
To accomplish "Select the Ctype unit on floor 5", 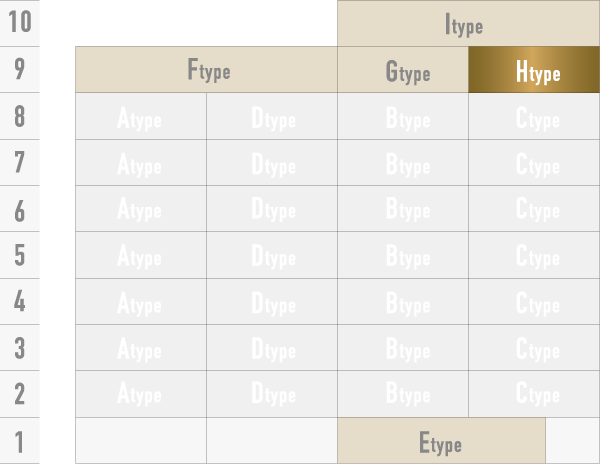I will pos(534,255).
